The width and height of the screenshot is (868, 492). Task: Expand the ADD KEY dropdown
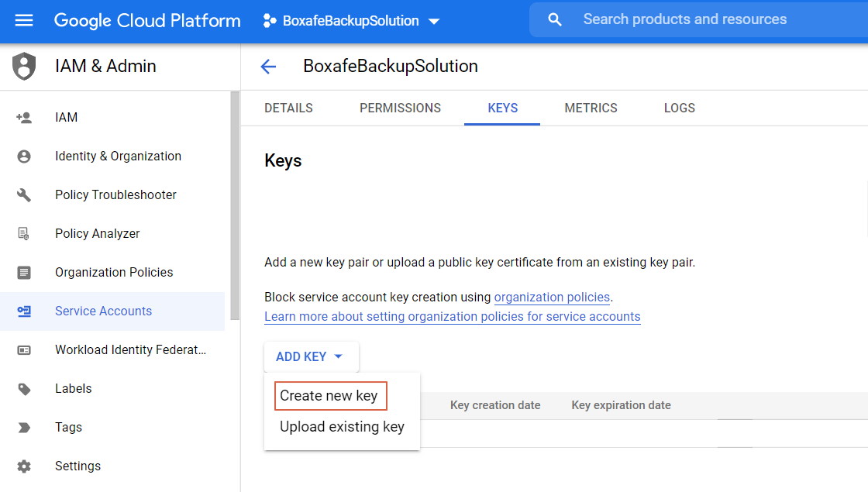(311, 357)
